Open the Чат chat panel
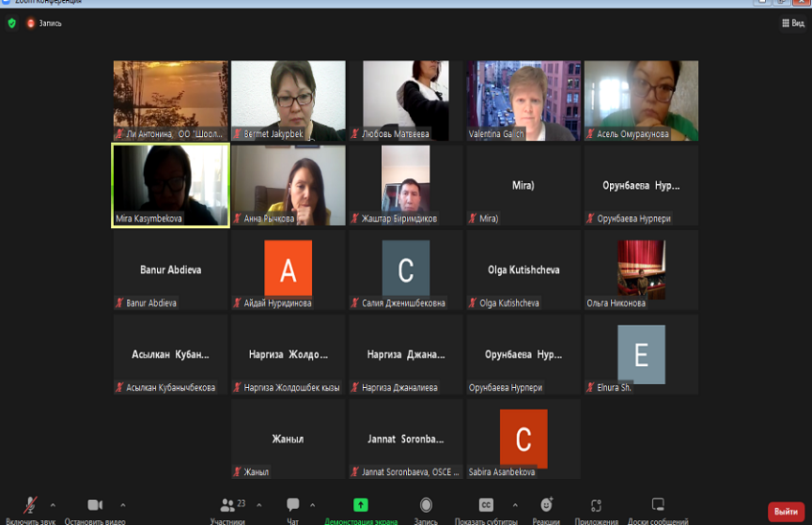The width and height of the screenshot is (812, 525). click(293, 506)
